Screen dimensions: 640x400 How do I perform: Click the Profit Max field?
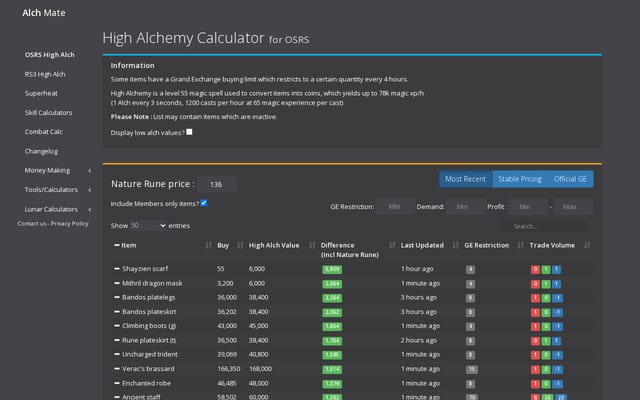573,207
